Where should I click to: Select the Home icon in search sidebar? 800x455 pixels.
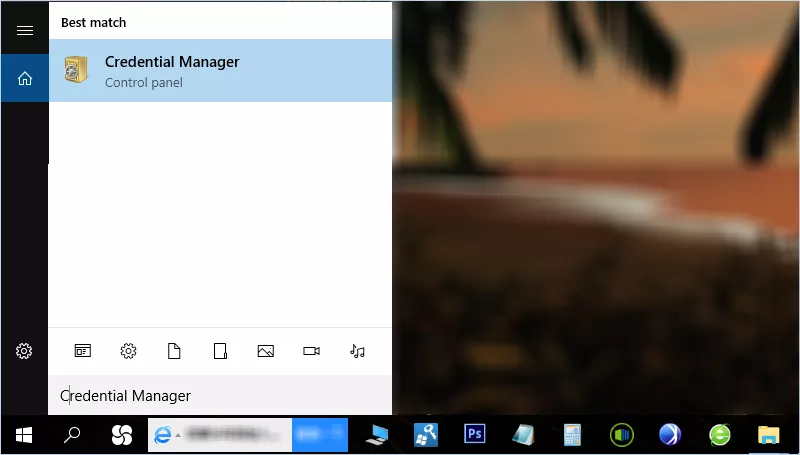pyautogui.click(x=24, y=79)
